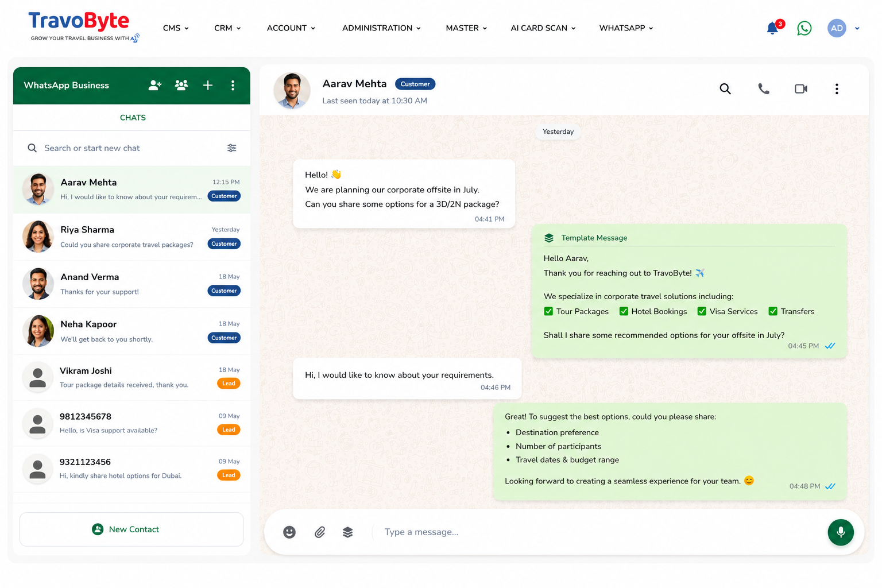Viewport: 882px width, 588px height.
Task: Click Customer badge in chat header
Action: pos(415,84)
